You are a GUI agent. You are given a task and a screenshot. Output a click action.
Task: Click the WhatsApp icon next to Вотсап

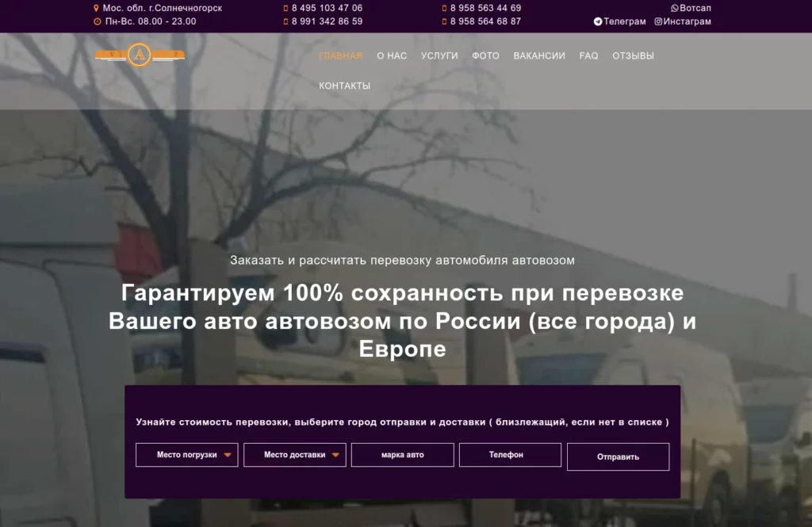(674, 8)
